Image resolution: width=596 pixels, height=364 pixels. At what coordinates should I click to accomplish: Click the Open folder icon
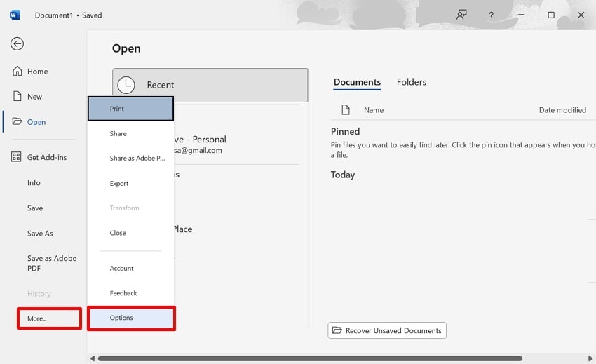[17, 122]
